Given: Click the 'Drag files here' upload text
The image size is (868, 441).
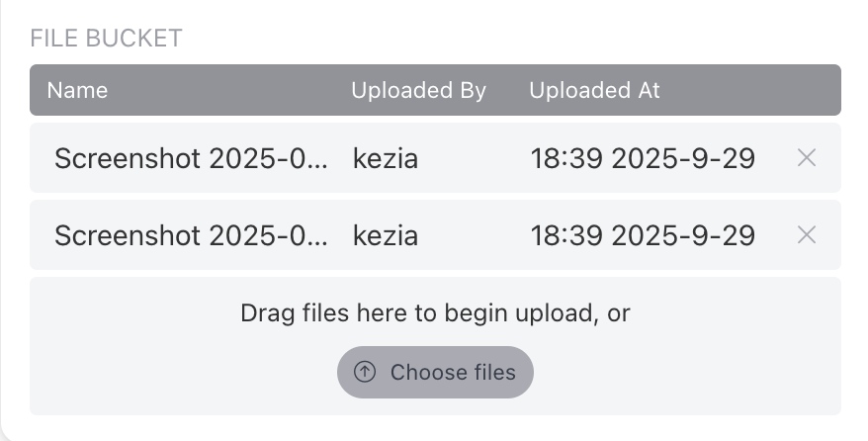Looking at the screenshot, I should [435, 313].
